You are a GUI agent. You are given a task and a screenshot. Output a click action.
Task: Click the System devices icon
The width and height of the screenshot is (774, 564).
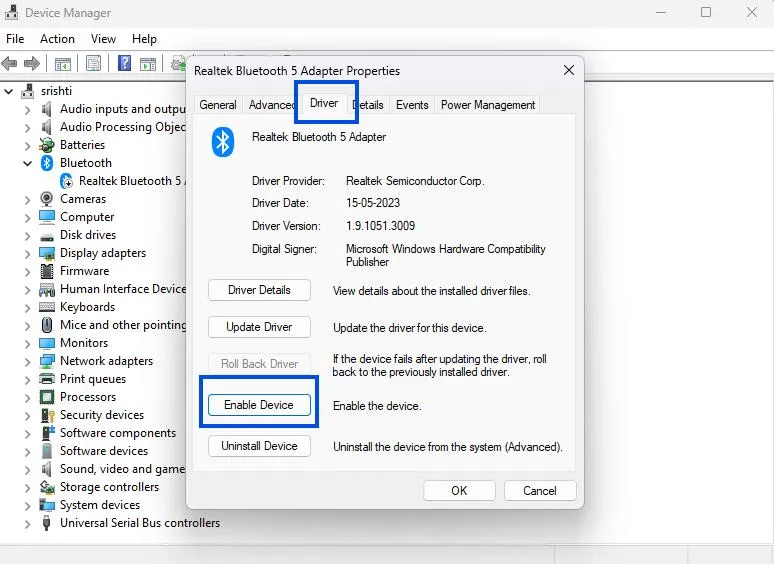coord(47,505)
